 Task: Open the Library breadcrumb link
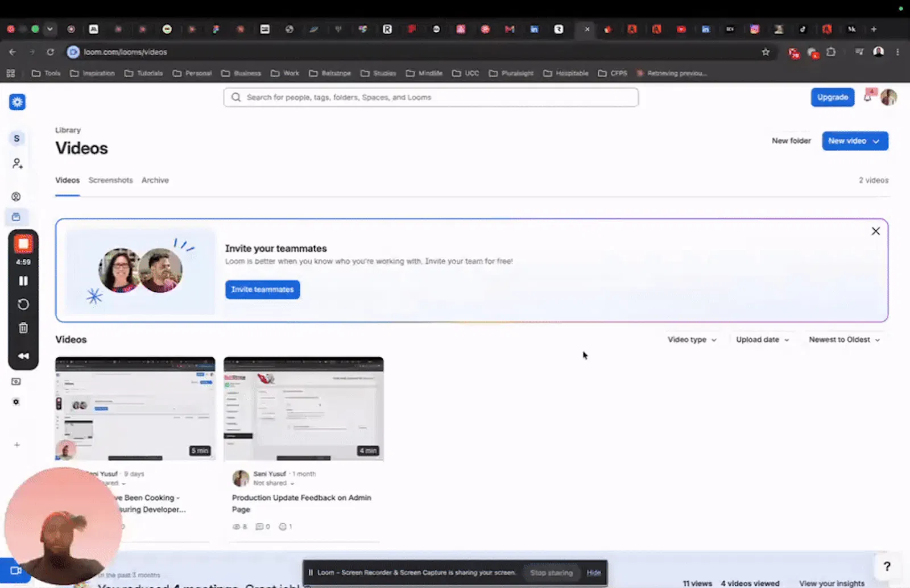click(x=68, y=130)
